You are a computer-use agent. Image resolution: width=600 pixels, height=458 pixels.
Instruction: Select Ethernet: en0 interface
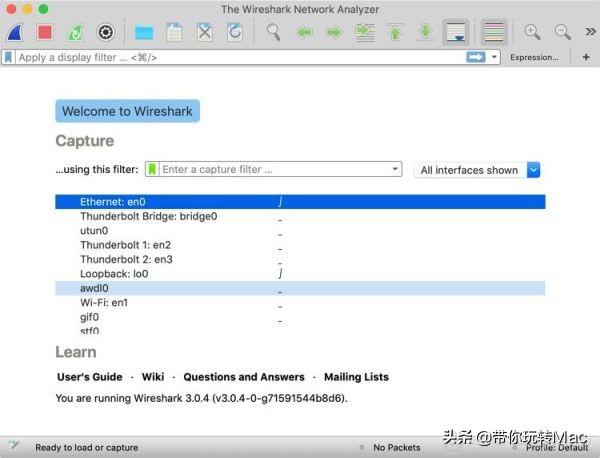300,202
